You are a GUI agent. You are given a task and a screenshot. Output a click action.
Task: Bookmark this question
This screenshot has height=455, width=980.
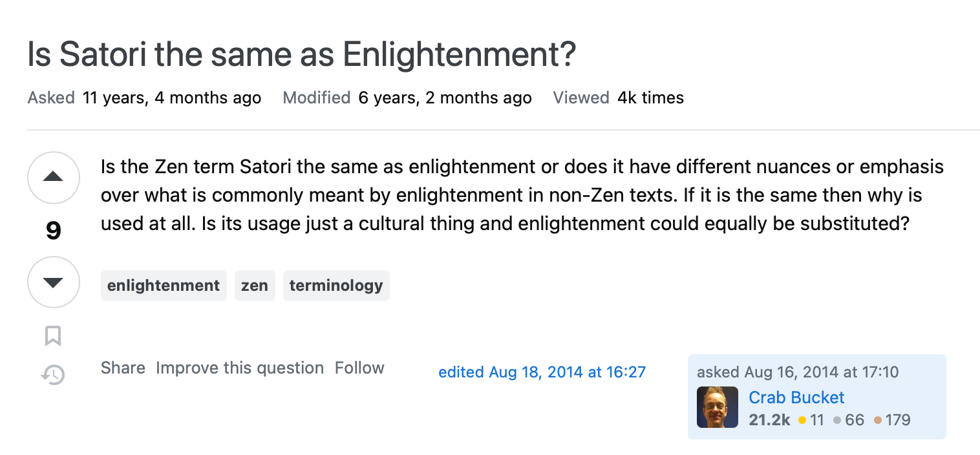[53, 336]
